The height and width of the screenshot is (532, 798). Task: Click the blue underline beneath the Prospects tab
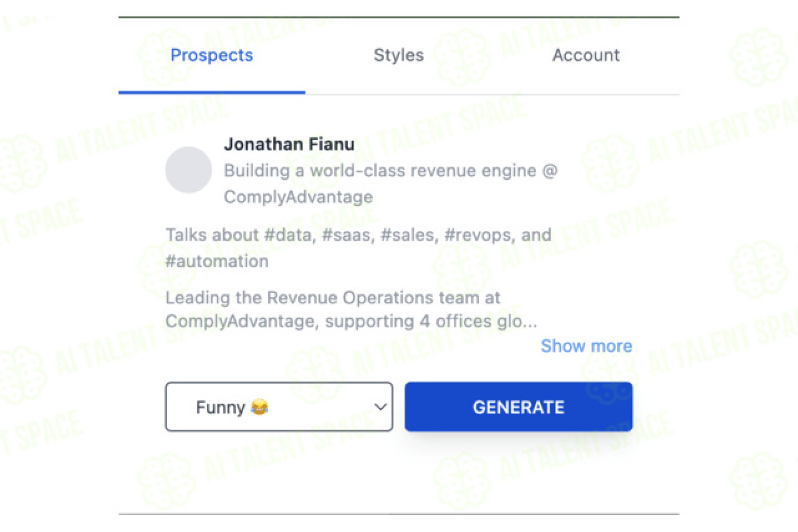pos(212,92)
